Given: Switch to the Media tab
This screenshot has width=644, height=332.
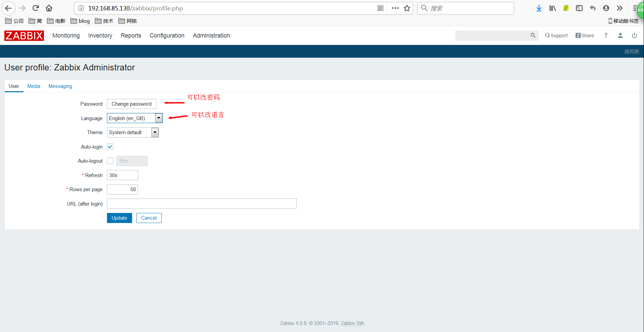Looking at the screenshot, I should click(x=34, y=86).
